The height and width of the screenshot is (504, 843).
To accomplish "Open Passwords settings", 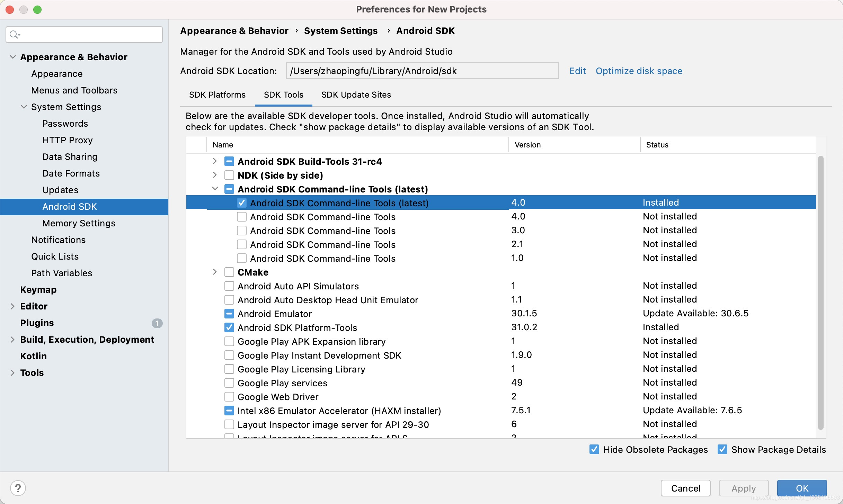I will [x=65, y=124].
